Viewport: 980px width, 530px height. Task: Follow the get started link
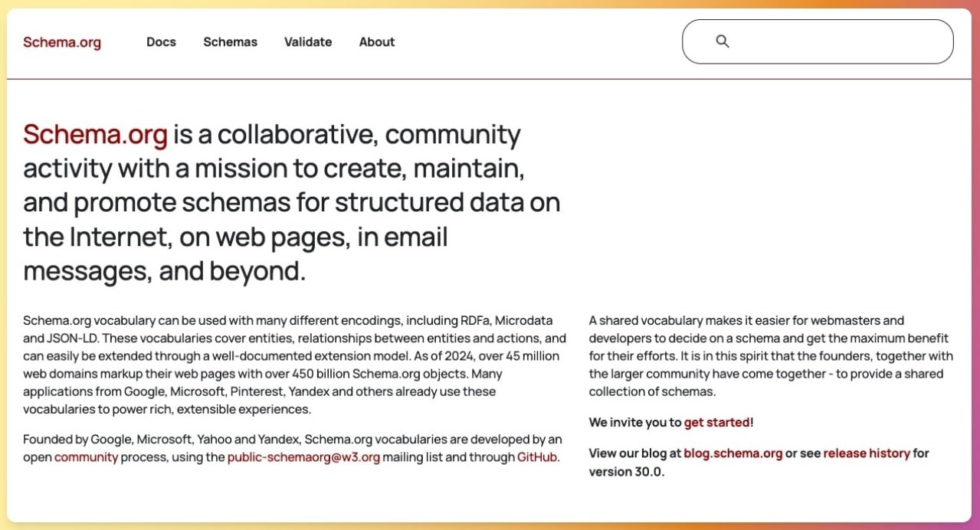tap(717, 422)
